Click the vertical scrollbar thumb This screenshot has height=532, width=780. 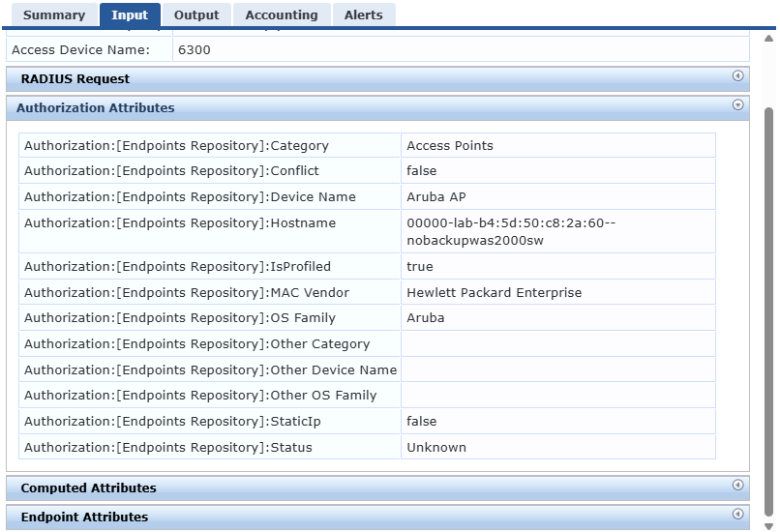(x=769, y=312)
